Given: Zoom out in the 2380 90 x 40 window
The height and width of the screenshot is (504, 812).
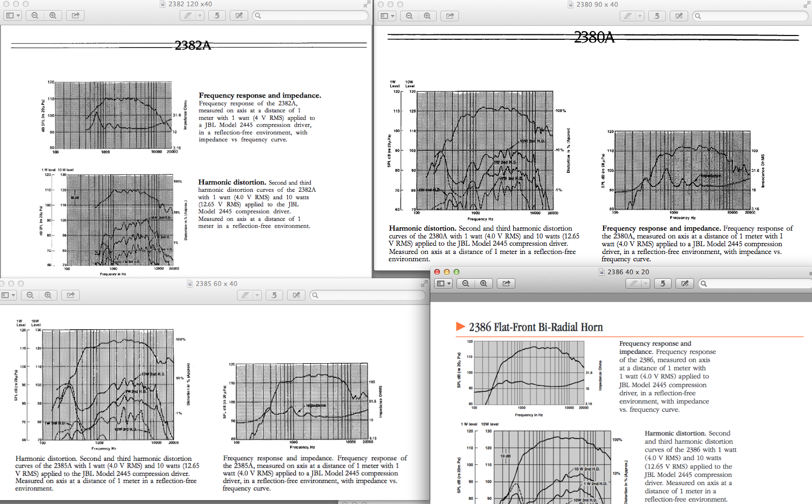Looking at the screenshot, I should [x=409, y=16].
